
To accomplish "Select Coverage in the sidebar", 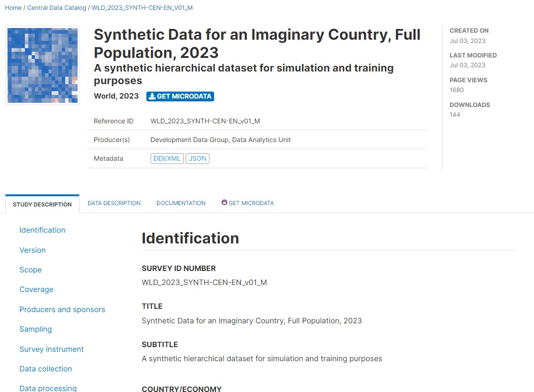I will tap(36, 289).
